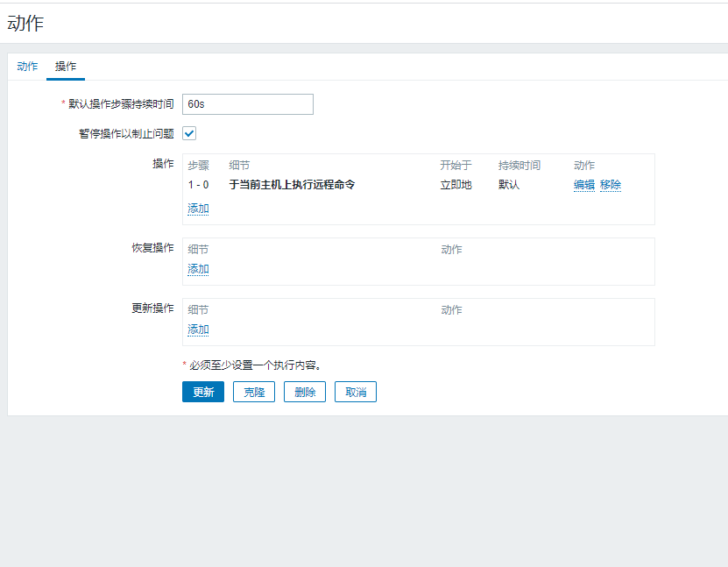Select the 于当前主机上执行远程命令 operation detail
The image size is (728, 567).
(292, 185)
